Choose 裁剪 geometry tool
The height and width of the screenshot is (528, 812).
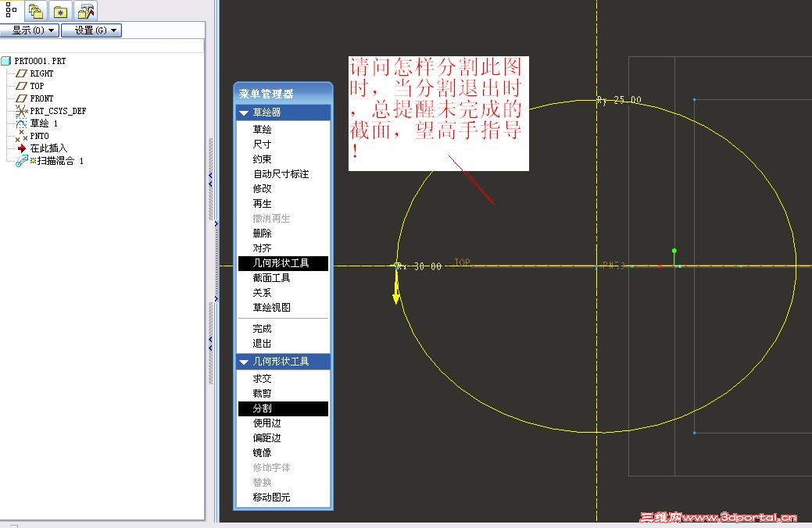click(x=262, y=394)
